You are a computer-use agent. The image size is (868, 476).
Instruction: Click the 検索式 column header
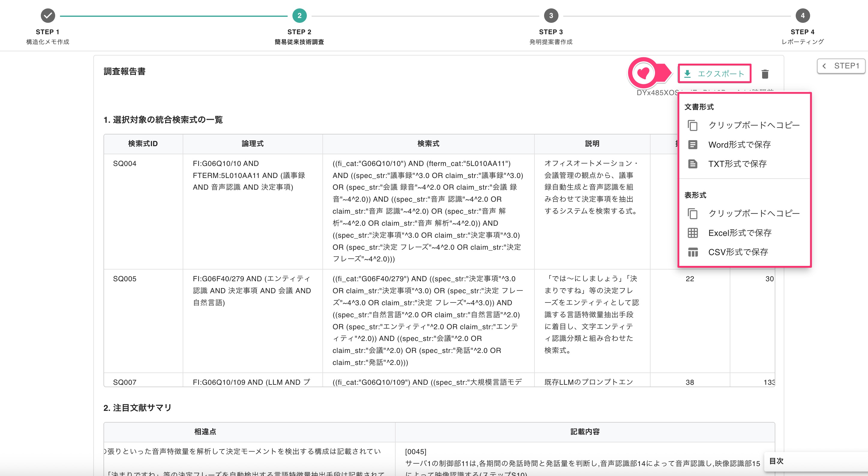(428, 144)
